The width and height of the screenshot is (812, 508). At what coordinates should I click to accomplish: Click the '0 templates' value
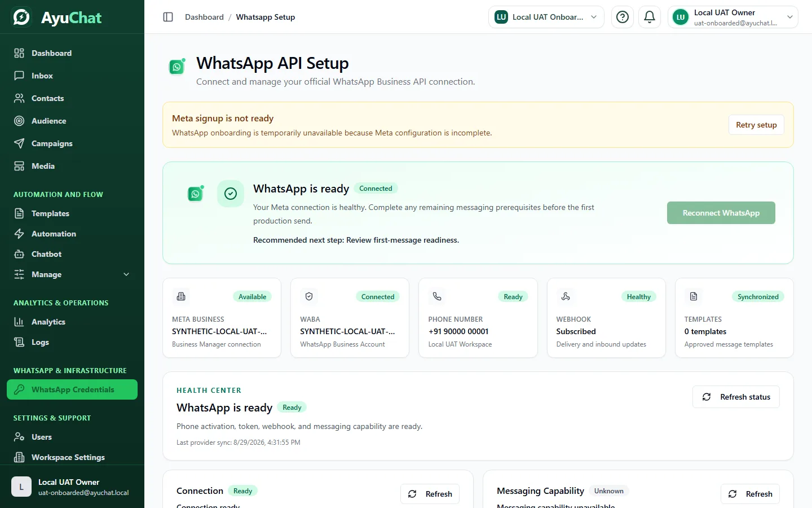[705, 331]
